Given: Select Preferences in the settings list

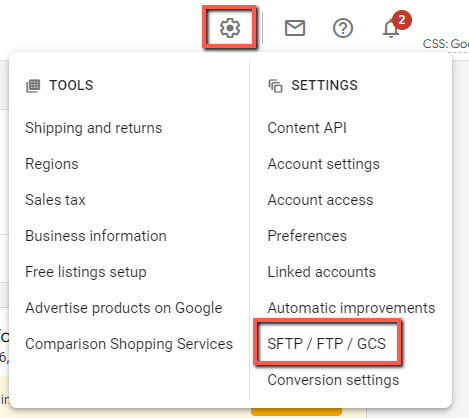Looking at the screenshot, I should click(x=307, y=236).
